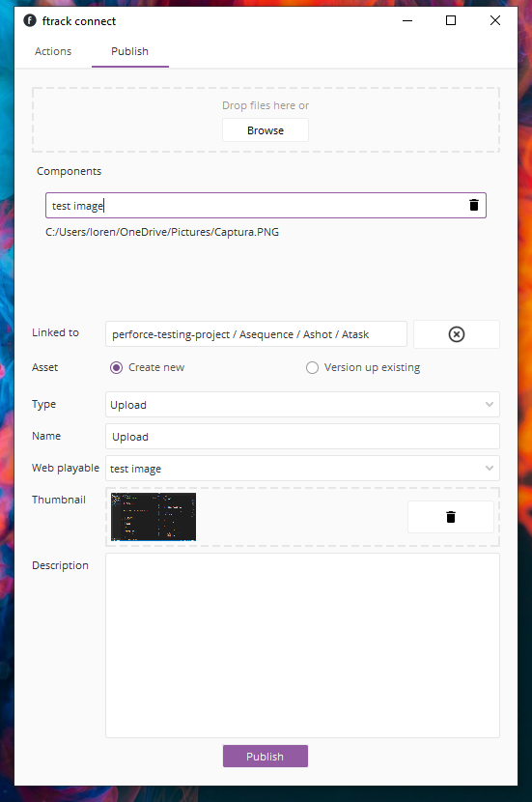Close the ftrack connect window

pyautogui.click(x=494, y=20)
